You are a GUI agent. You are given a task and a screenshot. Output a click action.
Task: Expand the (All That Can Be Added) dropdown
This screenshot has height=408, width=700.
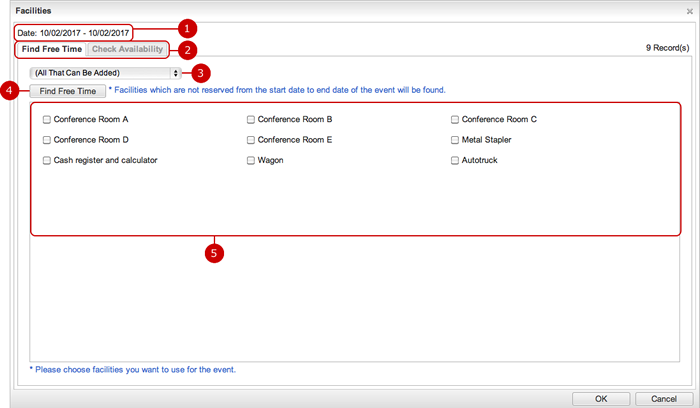105,73
